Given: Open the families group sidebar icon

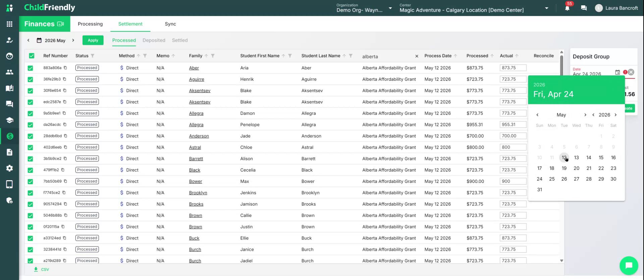Looking at the screenshot, I should pos(9,72).
